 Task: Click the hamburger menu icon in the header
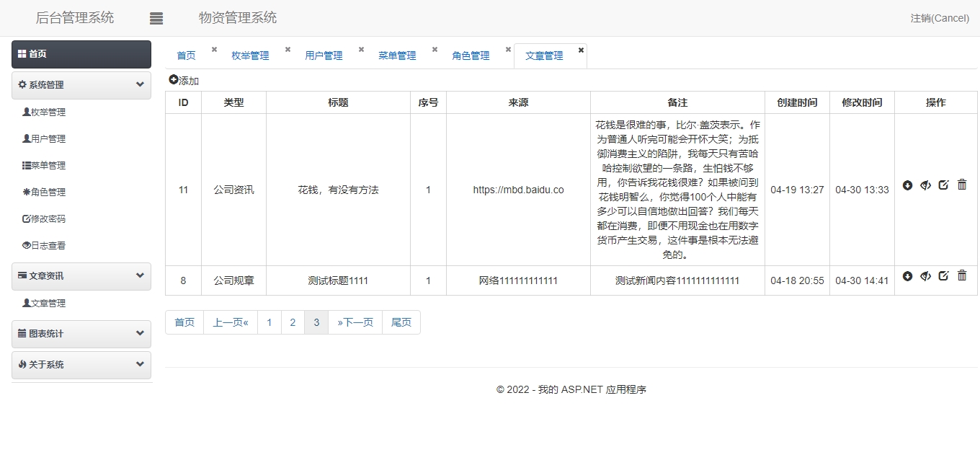[x=156, y=19]
